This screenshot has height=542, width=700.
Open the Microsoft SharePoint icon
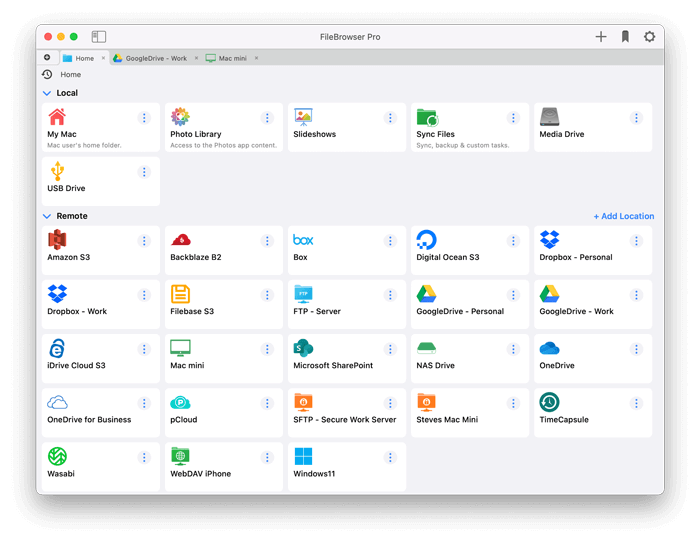pos(303,348)
